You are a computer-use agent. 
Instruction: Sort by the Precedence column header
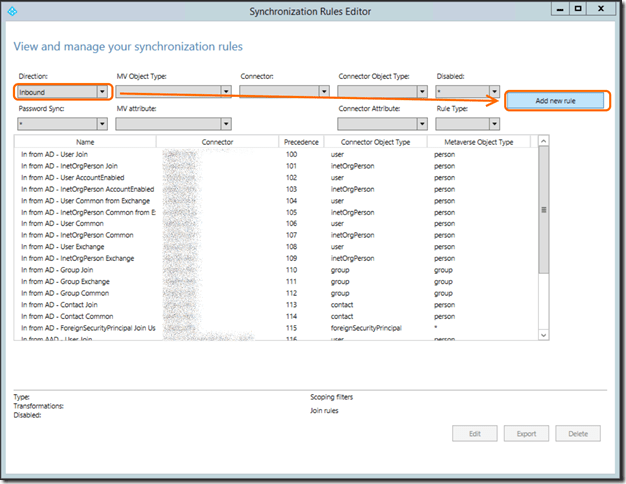(x=302, y=142)
